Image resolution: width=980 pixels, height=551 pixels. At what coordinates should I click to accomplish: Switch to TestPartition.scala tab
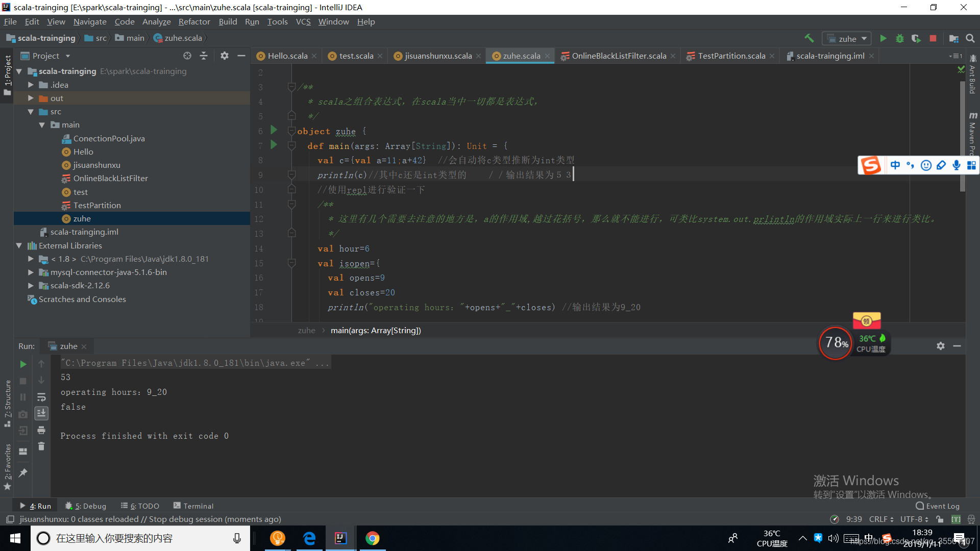click(x=731, y=56)
